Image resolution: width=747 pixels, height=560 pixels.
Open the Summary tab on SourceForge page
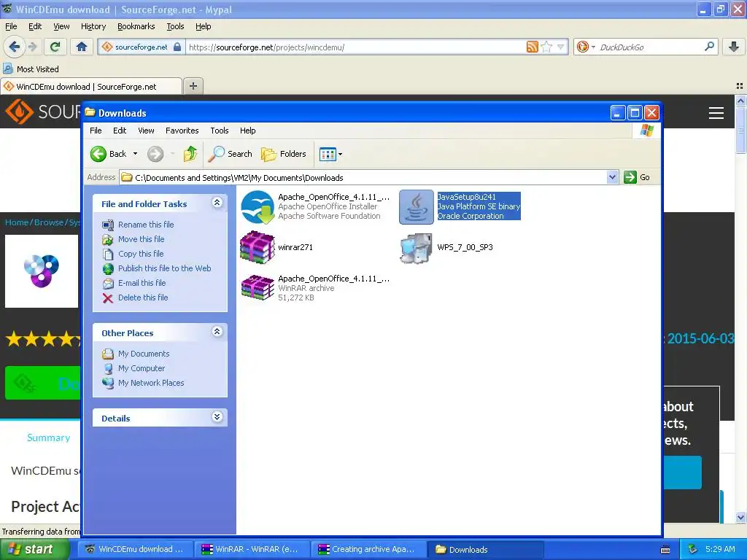click(x=49, y=437)
